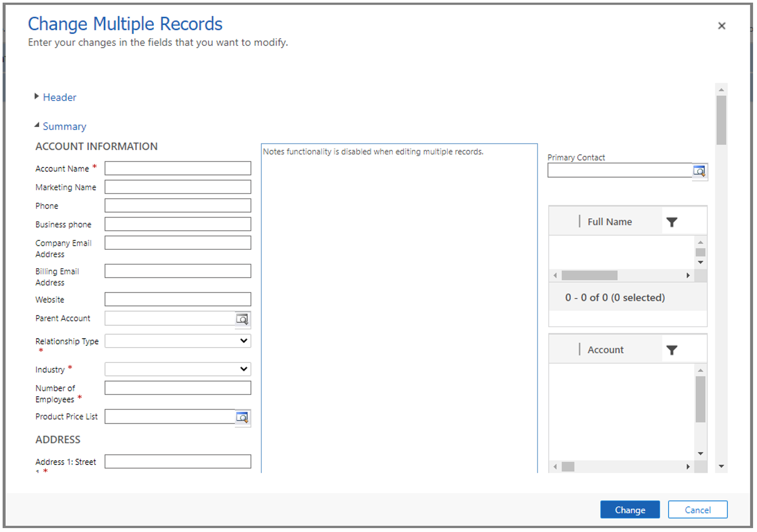The image size is (757, 532).
Task: Click down arrow in Account grid scrollbar
Action: (x=701, y=453)
